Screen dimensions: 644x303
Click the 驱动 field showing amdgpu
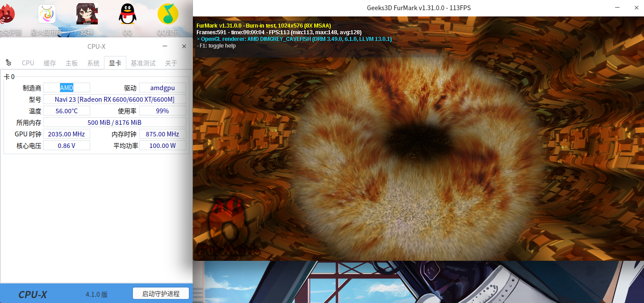163,88
